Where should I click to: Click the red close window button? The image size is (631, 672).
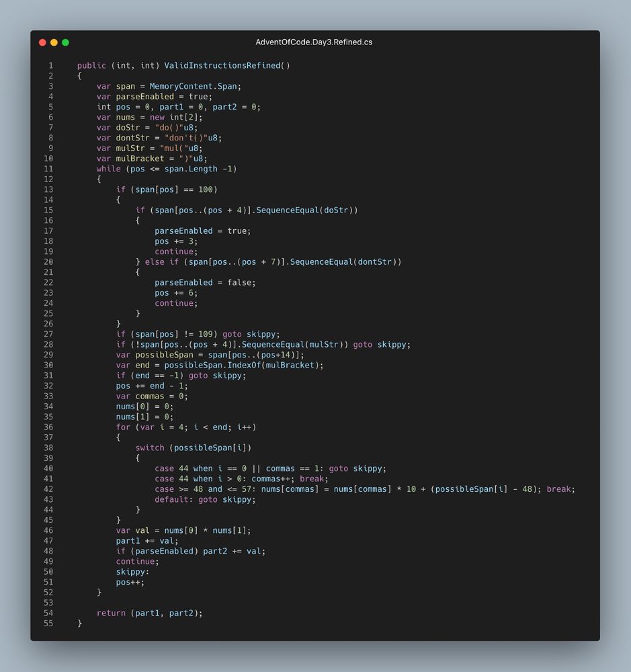tap(42, 42)
